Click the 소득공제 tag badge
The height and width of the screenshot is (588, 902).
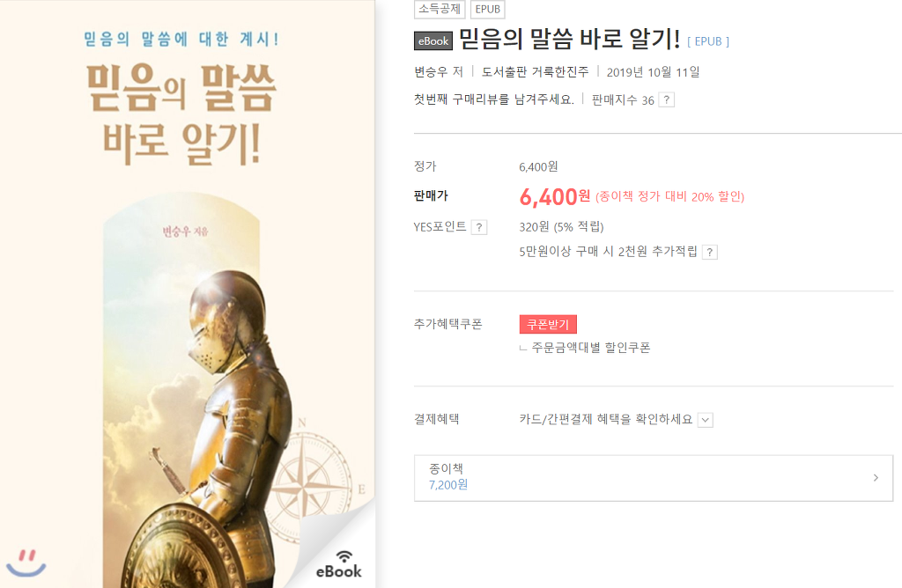(440, 9)
